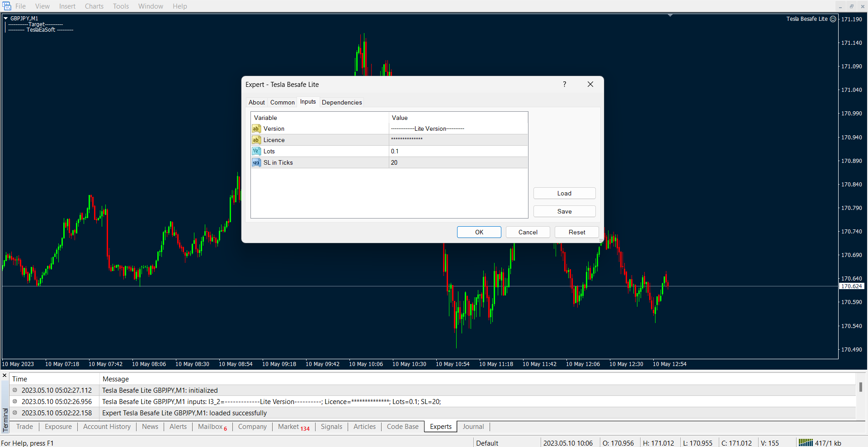Click the Version variable string icon

pyautogui.click(x=256, y=129)
